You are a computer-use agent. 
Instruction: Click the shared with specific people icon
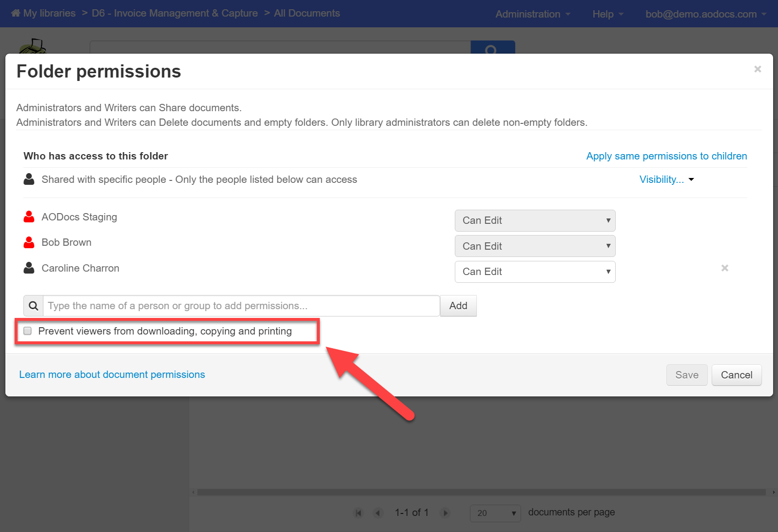tap(29, 179)
